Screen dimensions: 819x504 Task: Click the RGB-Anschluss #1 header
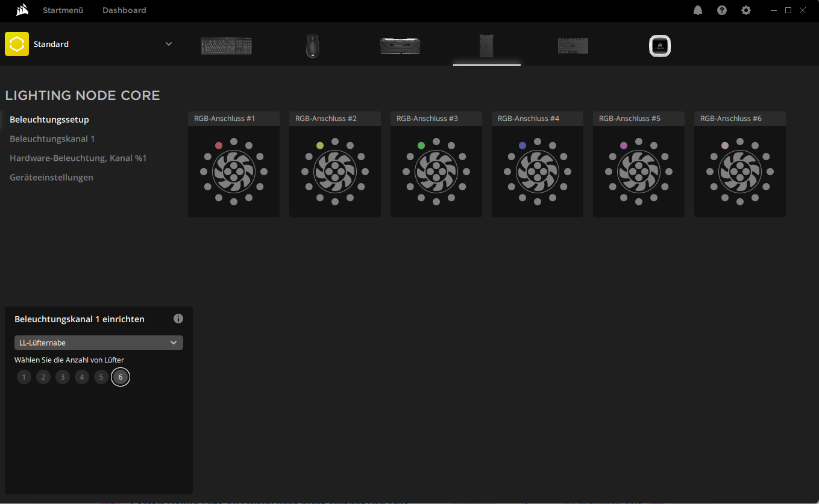(234, 119)
